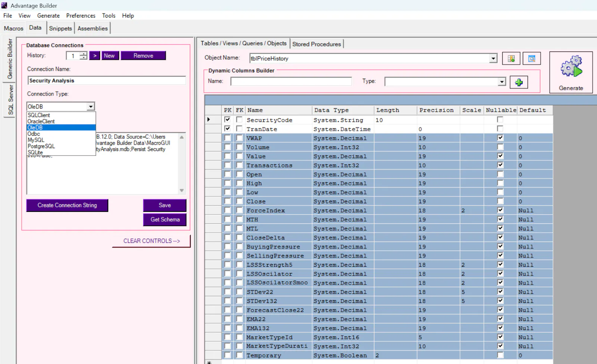Click the Save button
Image resolution: width=597 pixels, height=364 pixels.
165,205
